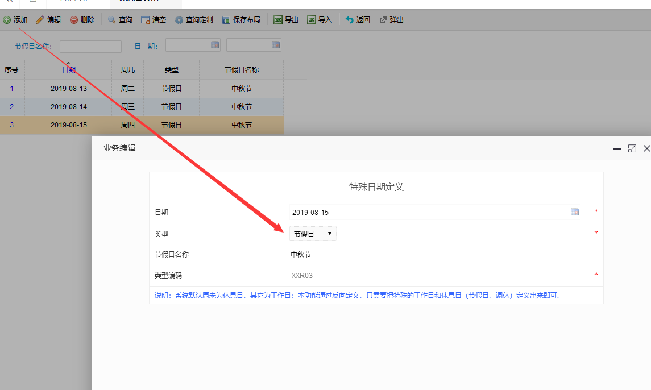Click 节假日 type cell in first row

[x=171, y=88]
